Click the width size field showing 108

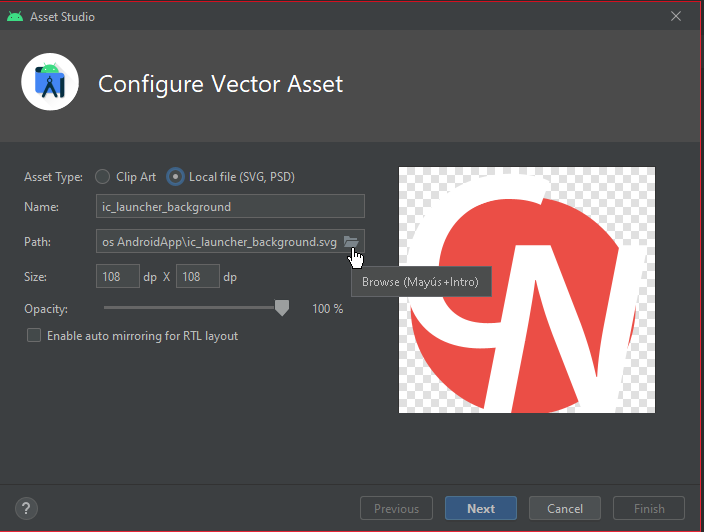pos(118,276)
